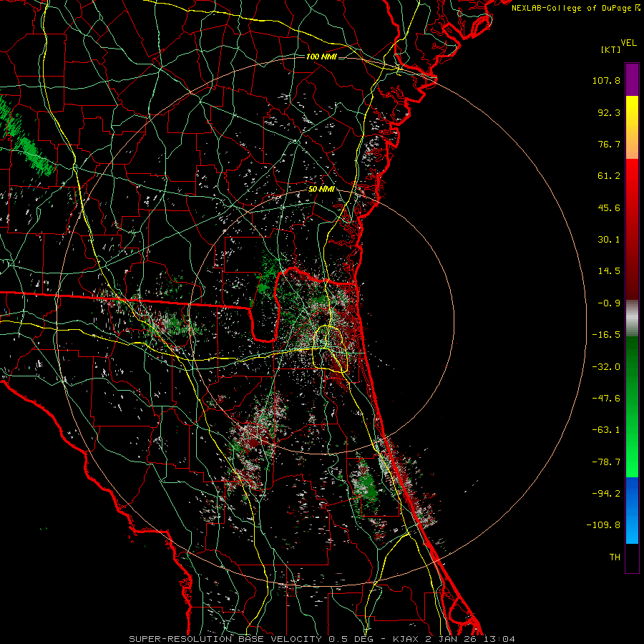
Task: Click the 107.8 velocity scale value
Action: click(x=606, y=80)
